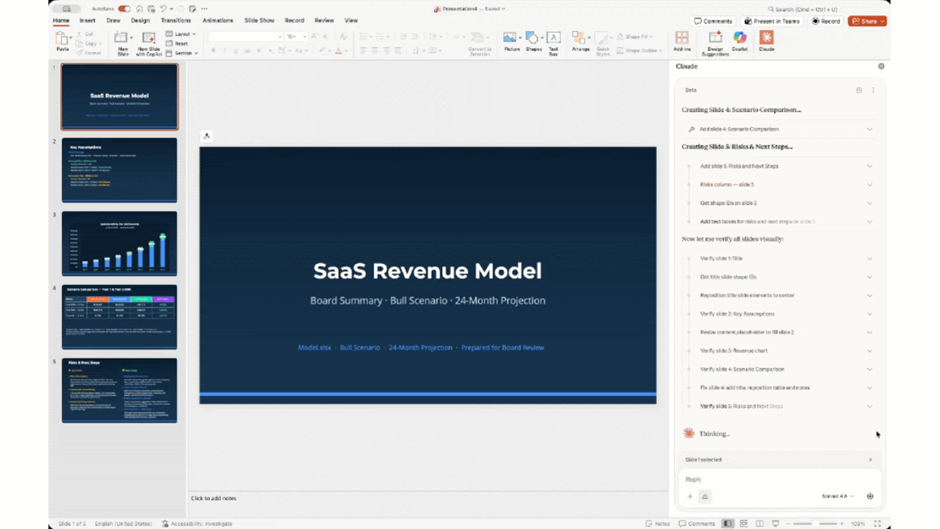This screenshot has height=529, width=940.
Task: Click the plus attach icon in reply box
Action: 690,496
